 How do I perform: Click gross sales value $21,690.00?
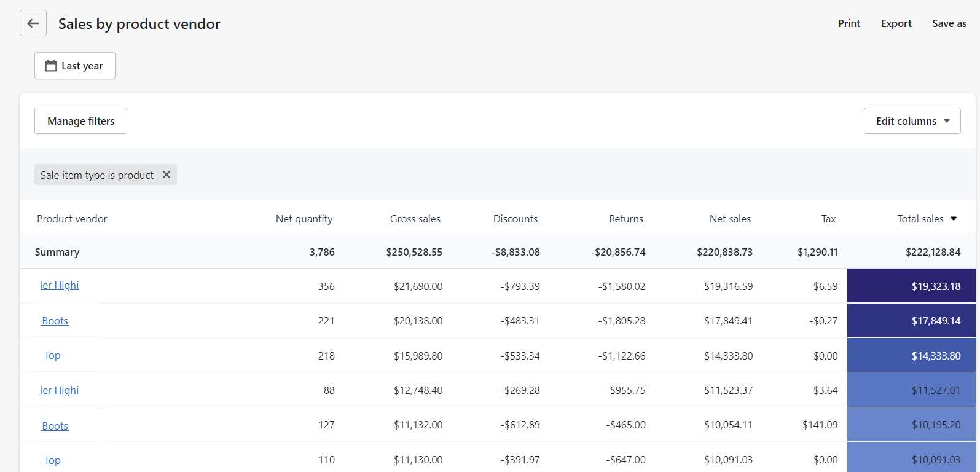(x=418, y=286)
